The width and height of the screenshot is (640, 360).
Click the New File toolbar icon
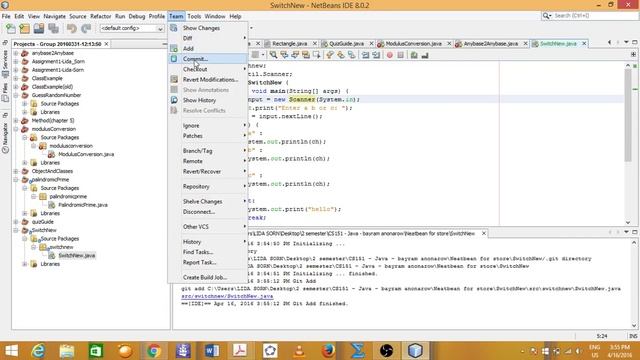click(11, 29)
